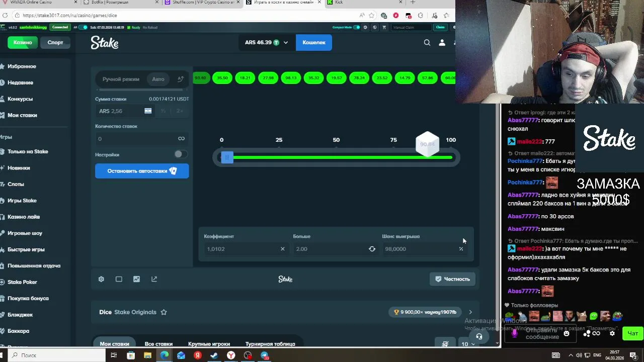Toggle the AR switch in extension bar
Image resolution: width=644 pixels, height=362 pixels.
pos(84,27)
